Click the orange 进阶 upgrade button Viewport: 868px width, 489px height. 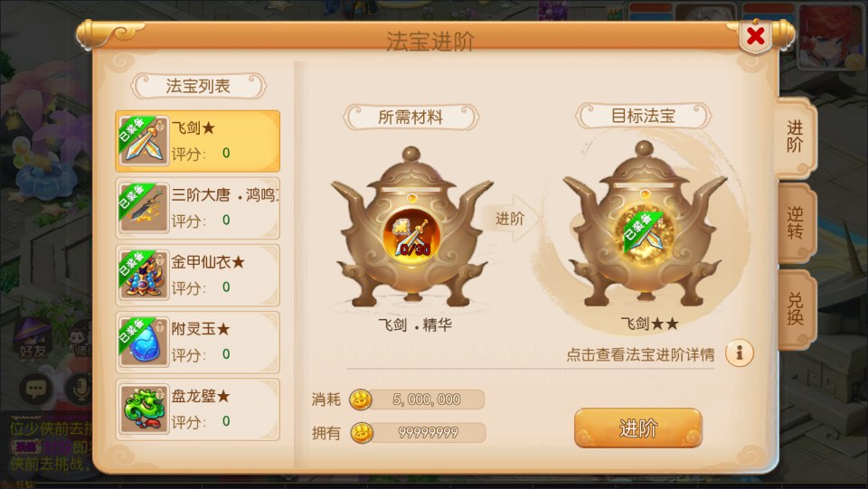point(637,428)
